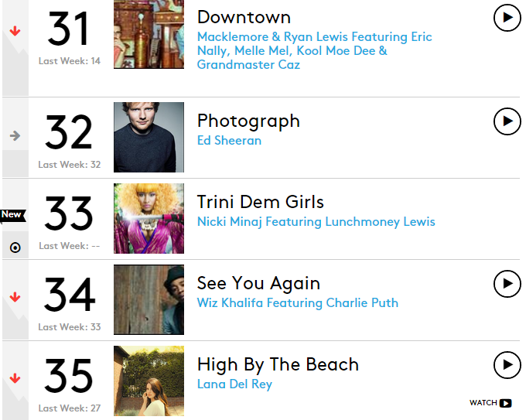526x420 pixels.
Task: Click the Downtown album cover thumbnail
Action: click(x=149, y=34)
